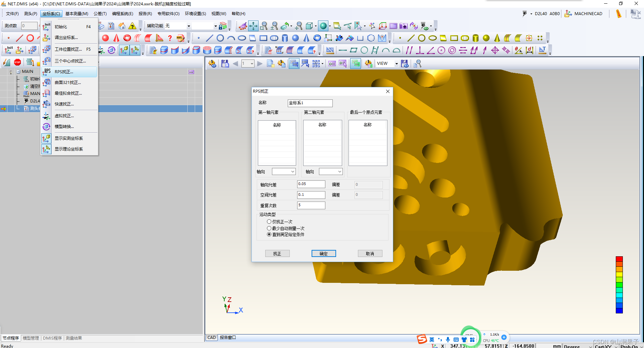Click the 找正 button in dialog

[x=277, y=254]
